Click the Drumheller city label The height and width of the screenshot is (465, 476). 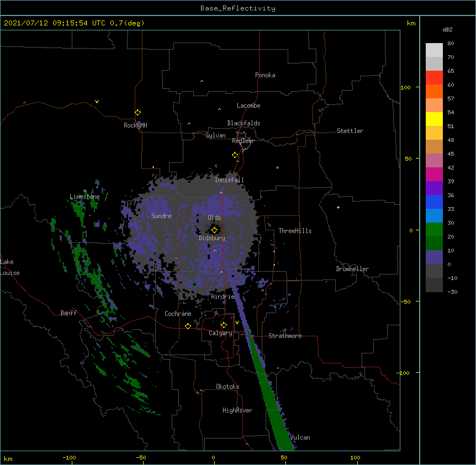point(352,269)
